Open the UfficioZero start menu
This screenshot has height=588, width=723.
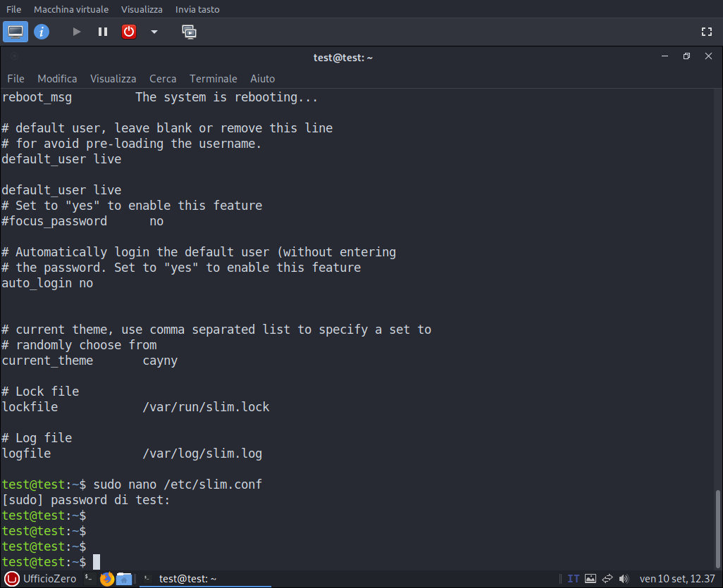[x=41, y=579]
